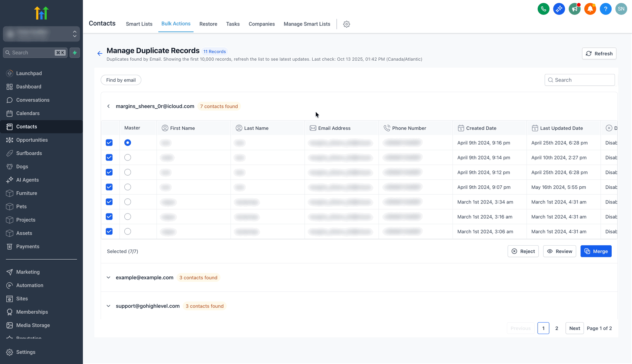Image resolution: width=632 pixels, height=364 pixels.
Task: Open the help question mark icon
Action: pyautogui.click(x=605, y=9)
